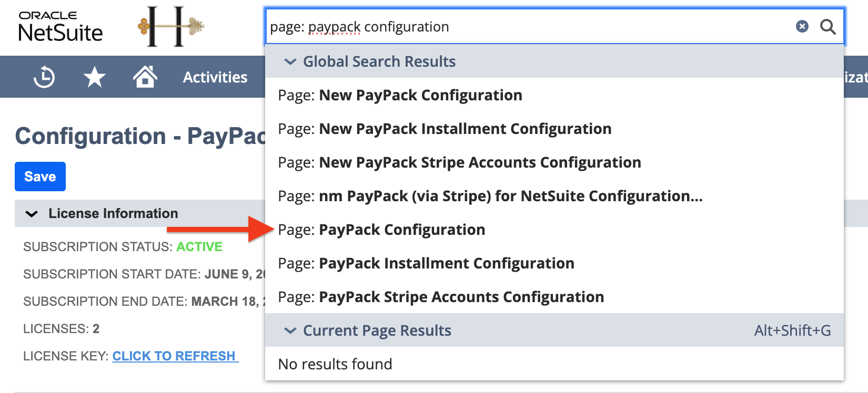868x393 pixels.
Task: Open the Activities menu
Action: (215, 77)
